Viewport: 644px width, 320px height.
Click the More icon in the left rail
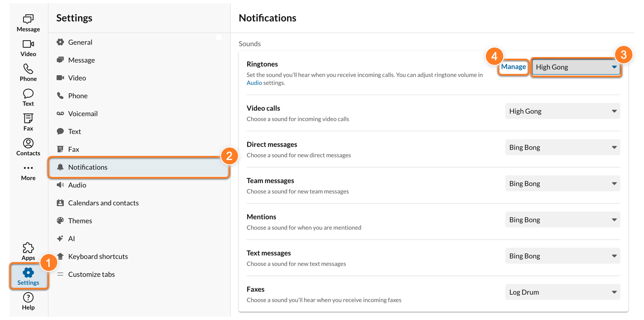[x=28, y=172]
